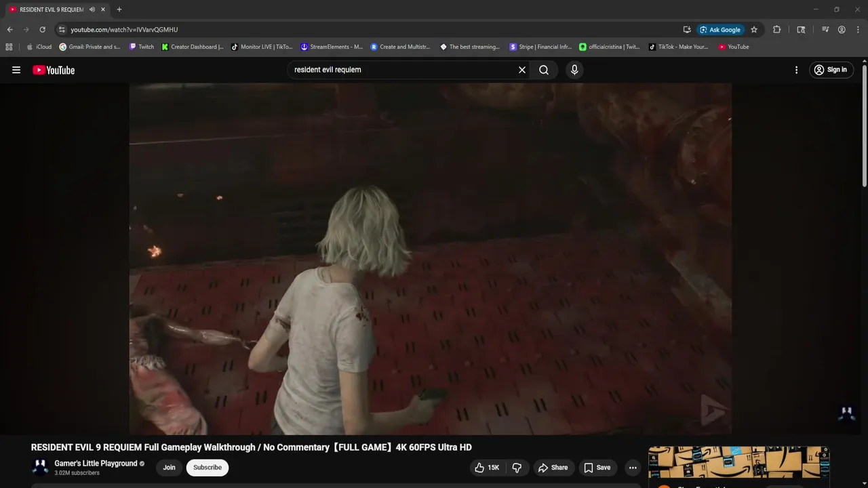Open Twitch bookmark
This screenshot has height=488, width=868.
tap(141, 47)
